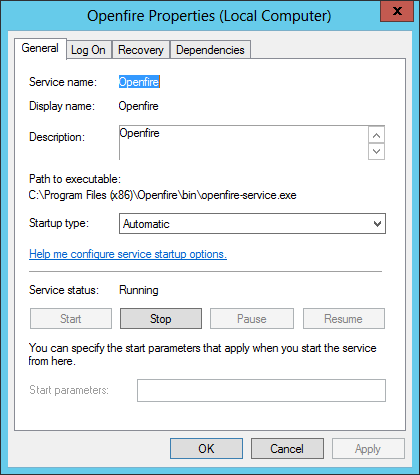Open Help me configure service startup options link

tap(128, 254)
